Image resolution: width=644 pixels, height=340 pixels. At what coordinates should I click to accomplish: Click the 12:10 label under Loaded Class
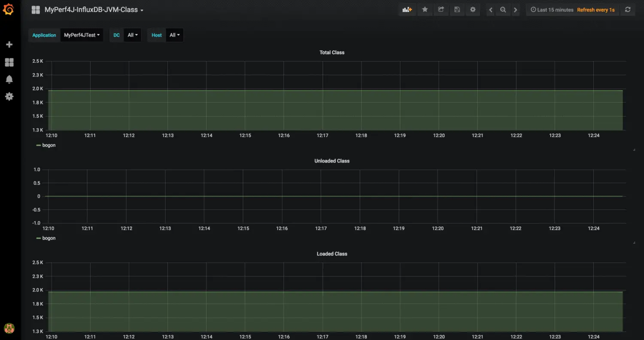tap(51, 337)
